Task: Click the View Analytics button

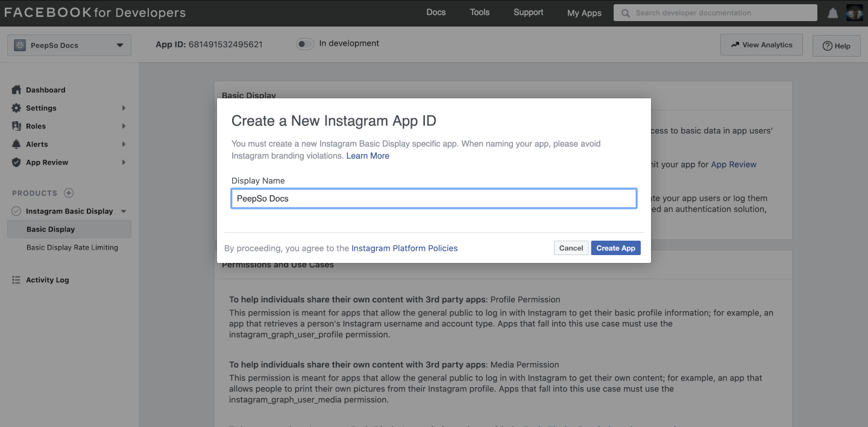Action: pos(761,45)
